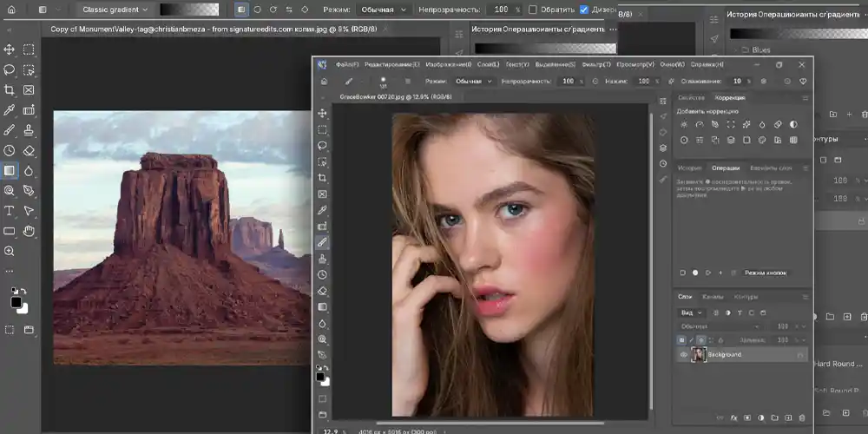
Task: Click the Режим кнопок button
Action: (x=765, y=273)
